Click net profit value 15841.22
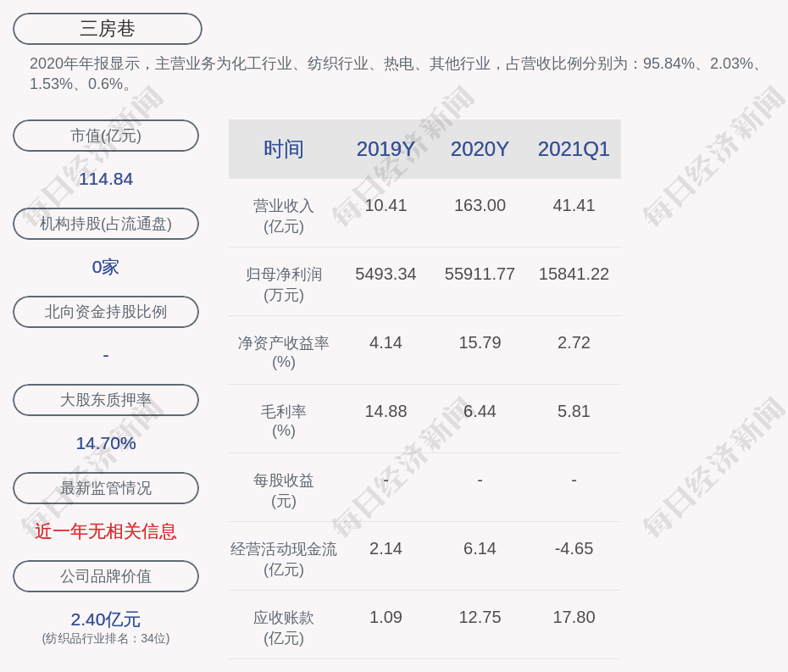The width and height of the screenshot is (788, 672). click(x=574, y=274)
